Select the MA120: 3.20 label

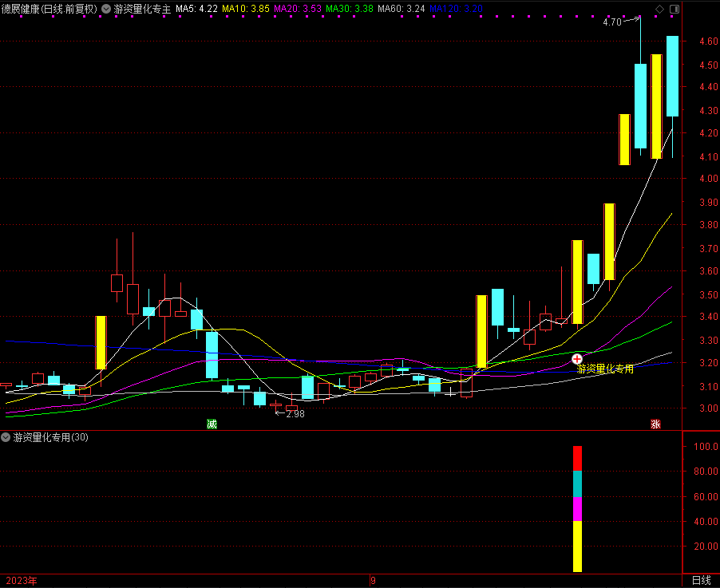456,9
